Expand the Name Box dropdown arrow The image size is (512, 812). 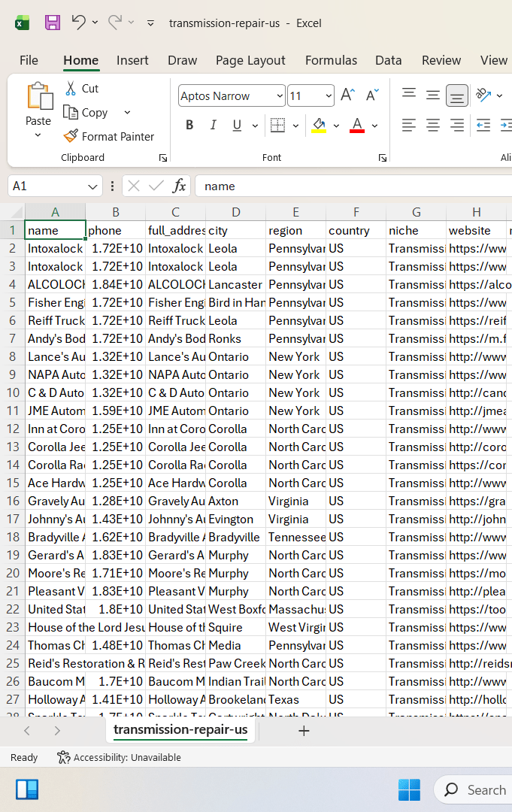pyautogui.click(x=92, y=186)
